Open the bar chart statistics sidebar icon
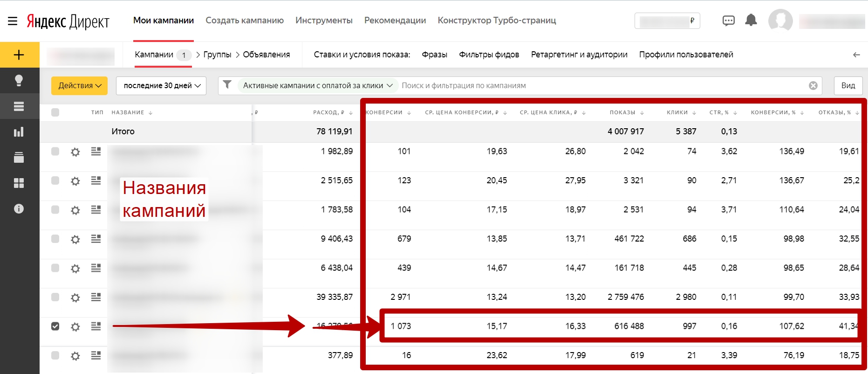Image resolution: width=868 pixels, height=374 pixels. 19,132
